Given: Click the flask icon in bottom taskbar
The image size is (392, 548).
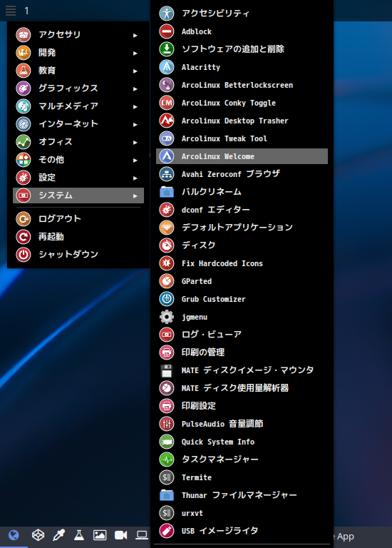Looking at the screenshot, I should pyautogui.click(x=79, y=535).
